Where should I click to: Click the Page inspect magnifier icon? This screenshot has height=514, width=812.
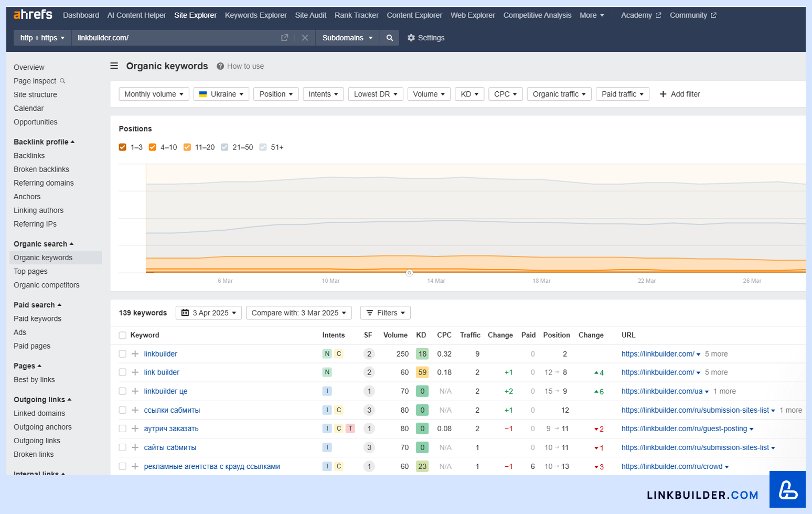pyautogui.click(x=62, y=81)
